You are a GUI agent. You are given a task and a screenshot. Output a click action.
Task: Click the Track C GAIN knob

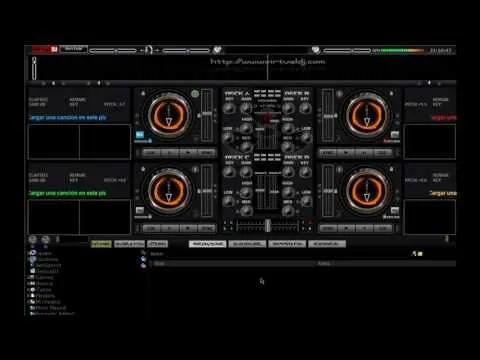click(246, 172)
